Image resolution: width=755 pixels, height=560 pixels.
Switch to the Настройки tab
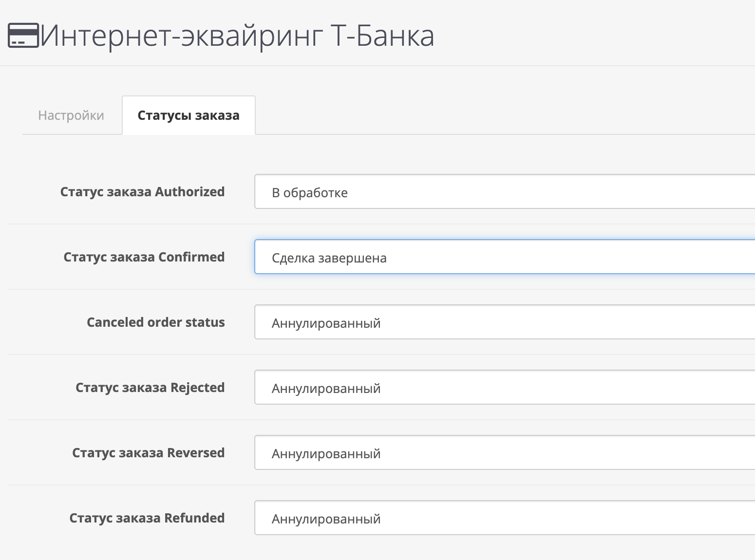tap(71, 115)
